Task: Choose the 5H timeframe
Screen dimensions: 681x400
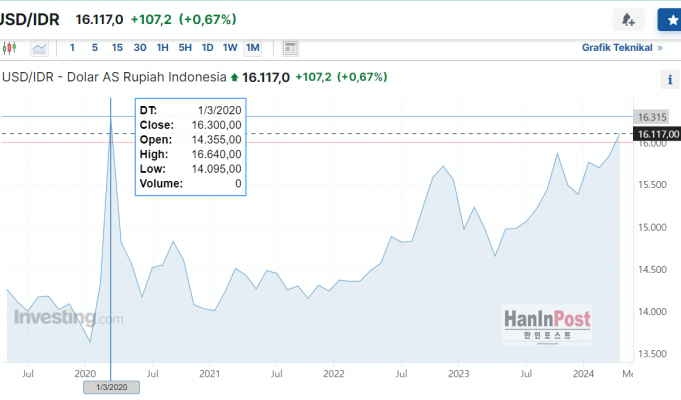Action: [x=185, y=47]
